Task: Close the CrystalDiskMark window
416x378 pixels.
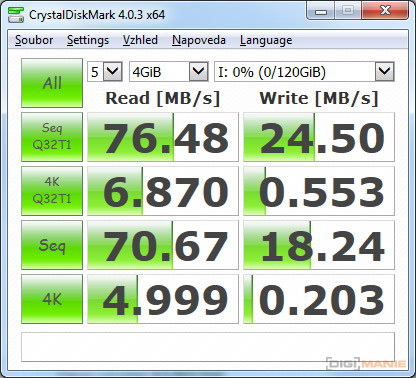Action: click(385, 12)
